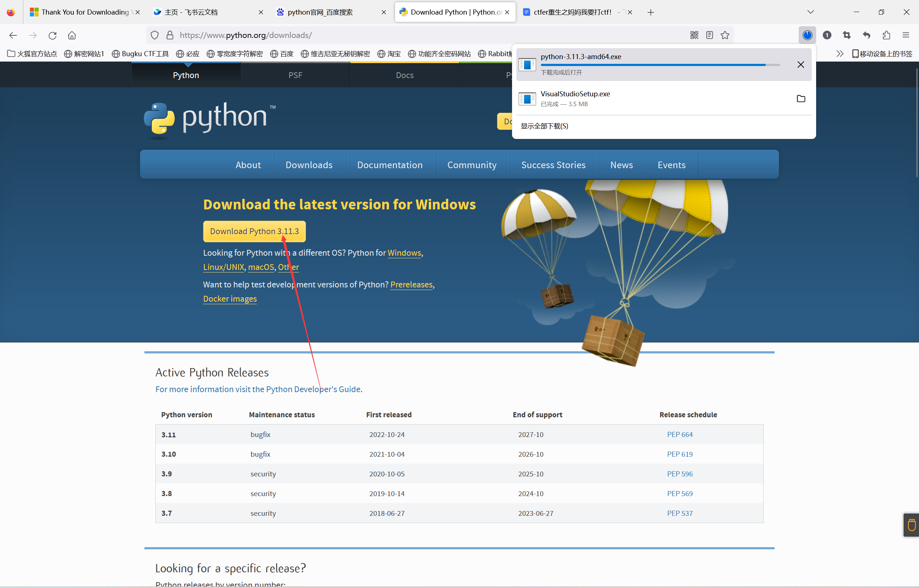Show more bookmarks with double chevron
The width and height of the screenshot is (919, 588).
point(839,54)
